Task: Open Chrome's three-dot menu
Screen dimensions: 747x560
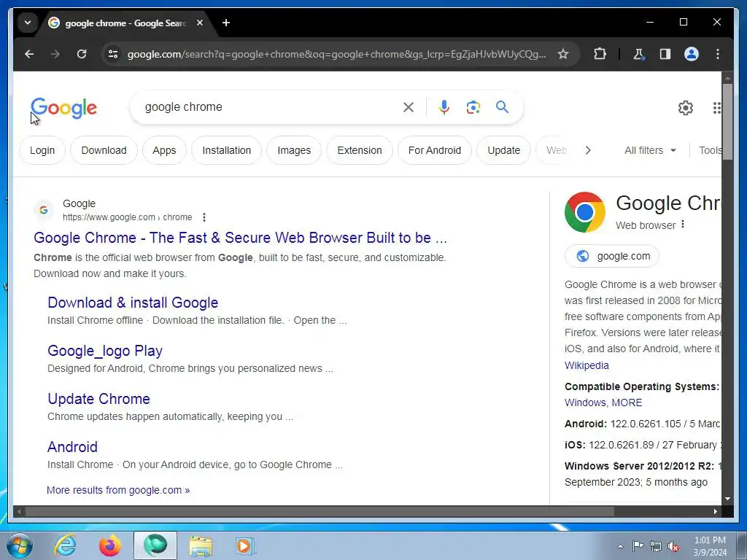Action: point(718,54)
